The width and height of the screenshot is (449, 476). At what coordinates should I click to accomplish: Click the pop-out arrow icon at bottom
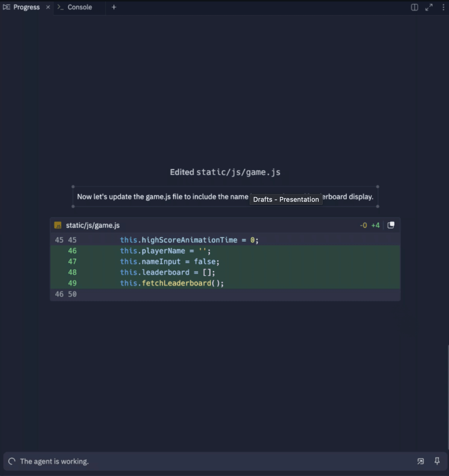pyautogui.click(x=421, y=461)
